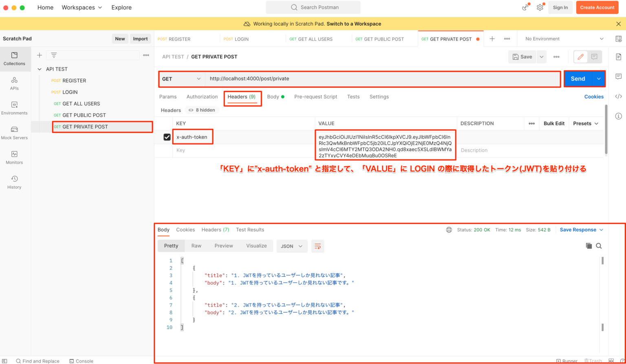Send the GET PRIVATE POST request

[578, 79]
